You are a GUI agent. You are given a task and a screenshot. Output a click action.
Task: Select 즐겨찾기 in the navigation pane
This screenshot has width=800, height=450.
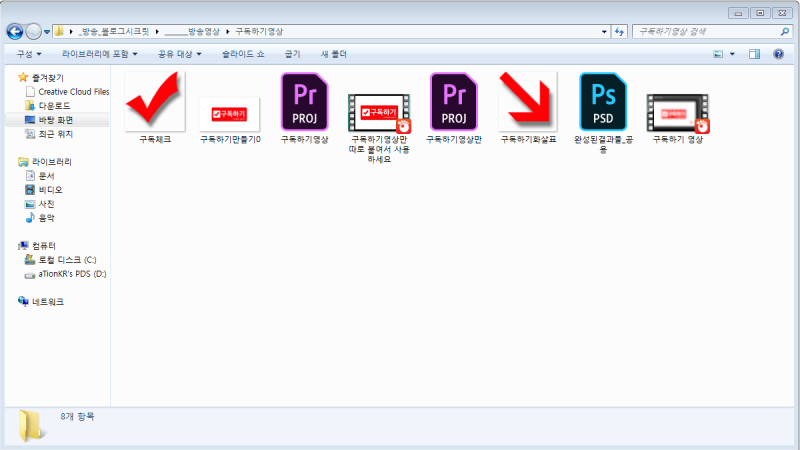point(41,78)
